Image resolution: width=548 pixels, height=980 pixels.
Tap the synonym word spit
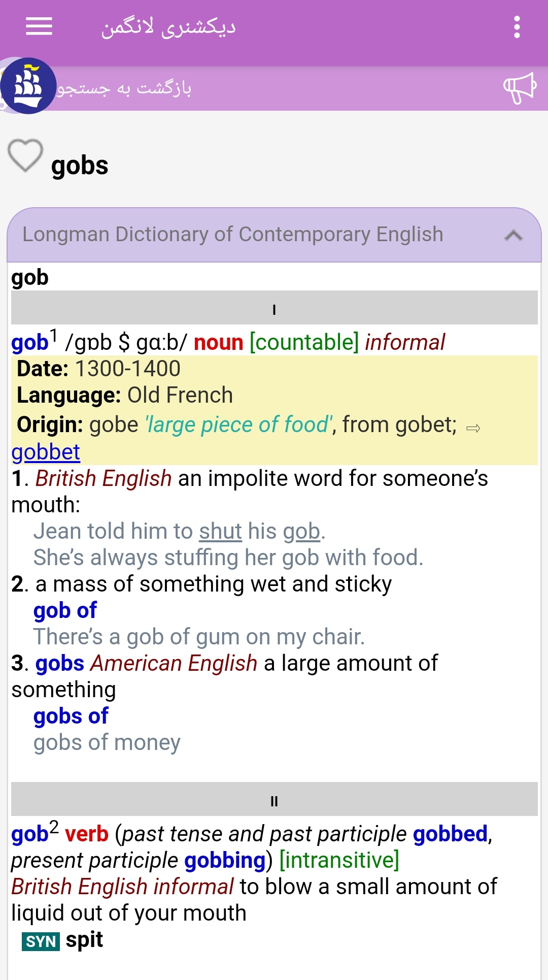click(84, 940)
